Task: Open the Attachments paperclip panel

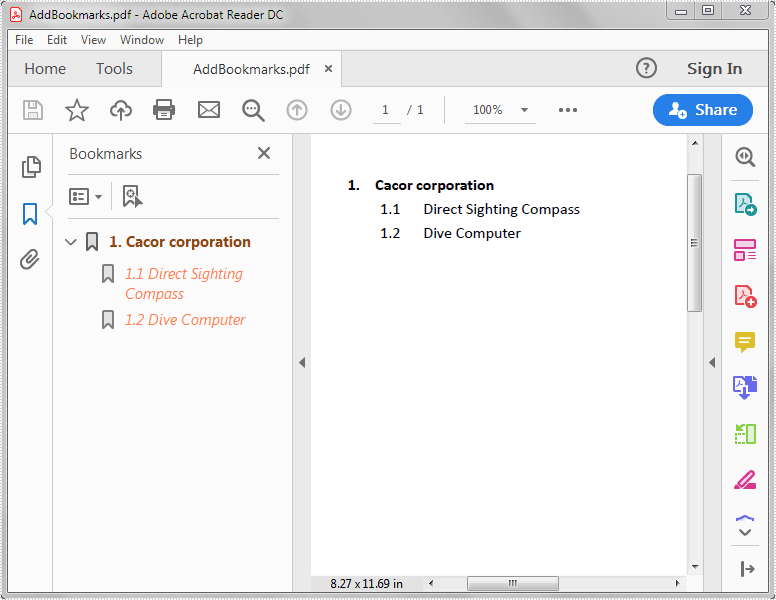Action: pyautogui.click(x=30, y=259)
